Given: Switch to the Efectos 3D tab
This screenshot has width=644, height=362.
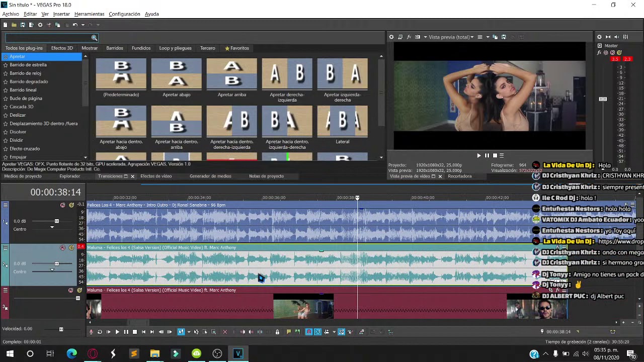Looking at the screenshot, I should pyautogui.click(x=62, y=48).
